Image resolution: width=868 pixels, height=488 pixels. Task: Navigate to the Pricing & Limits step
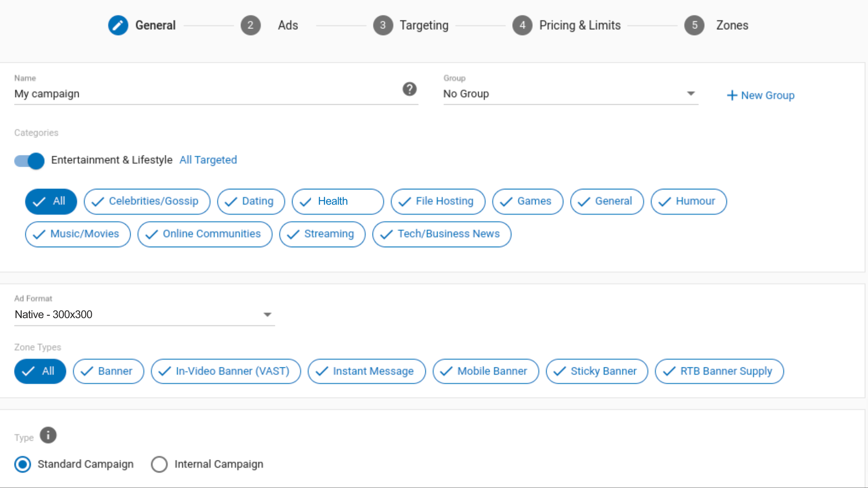click(567, 25)
